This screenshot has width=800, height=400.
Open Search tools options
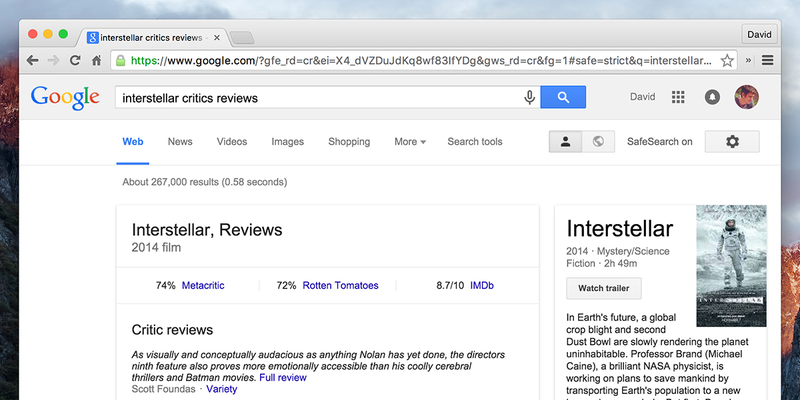click(475, 142)
